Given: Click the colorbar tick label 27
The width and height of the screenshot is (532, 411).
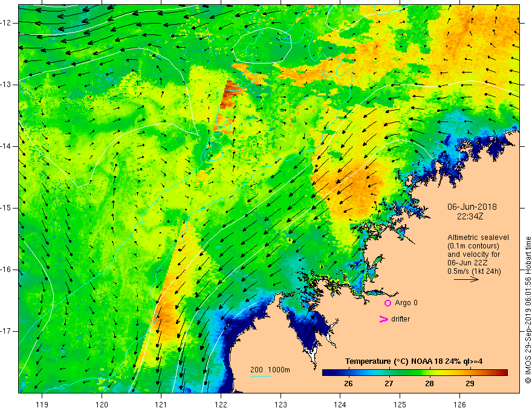Looking at the screenshot, I should [x=389, y=384].
